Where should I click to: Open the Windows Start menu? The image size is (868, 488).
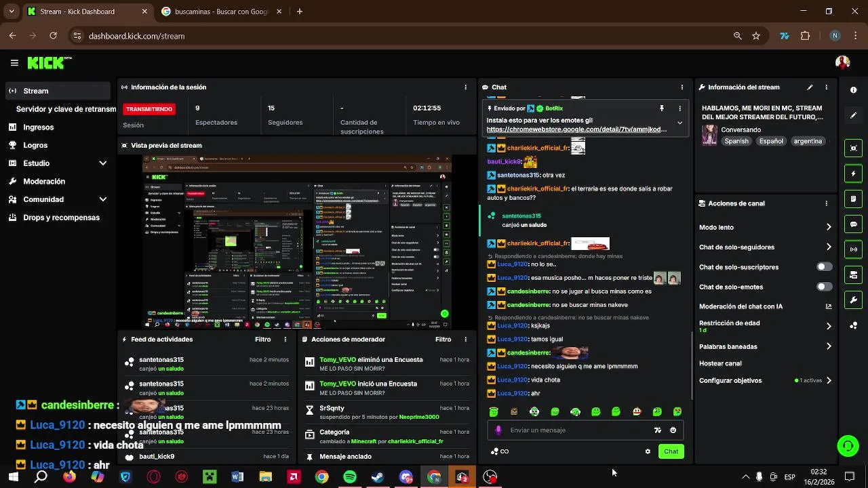click(x=13, y=477)
